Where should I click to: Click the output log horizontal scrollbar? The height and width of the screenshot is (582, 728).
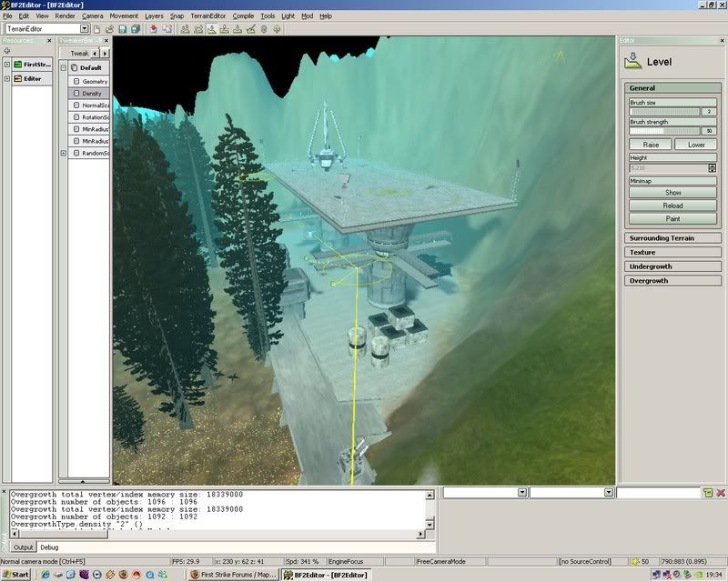[x=217, y=534]
